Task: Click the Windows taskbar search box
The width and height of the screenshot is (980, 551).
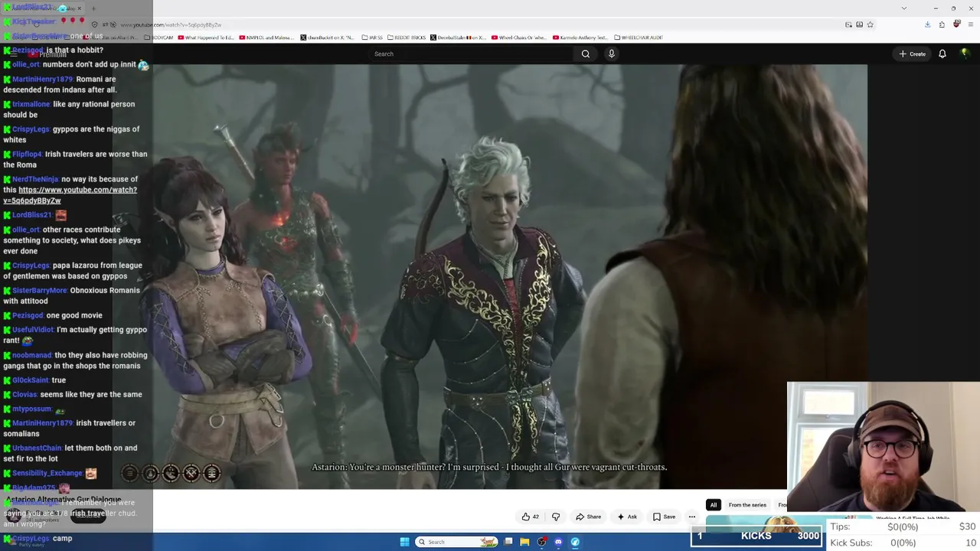Action: point(456,542)
